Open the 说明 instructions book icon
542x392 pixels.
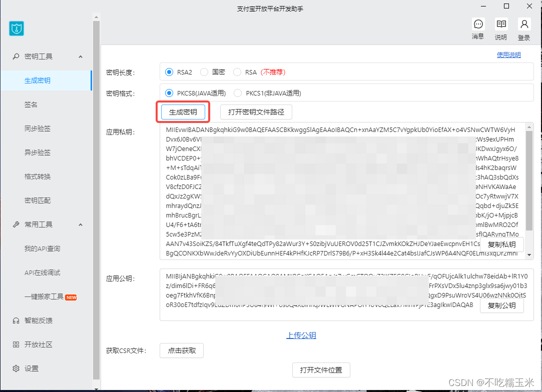(501, 24)
